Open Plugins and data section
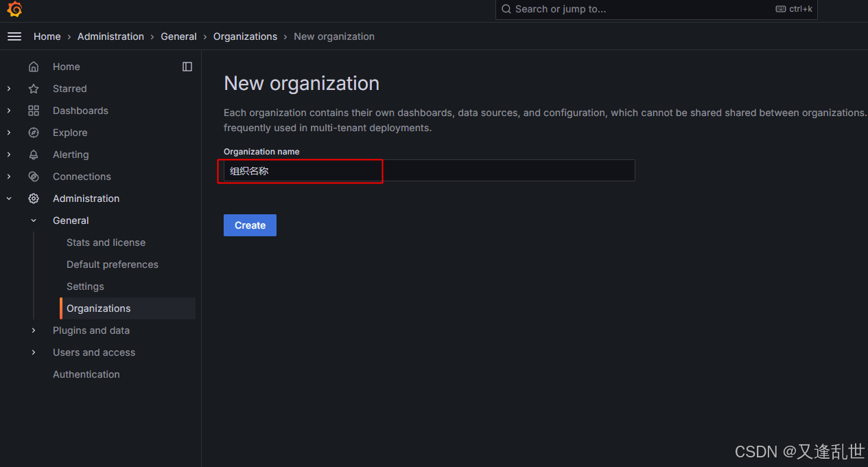The height and width of the screenshot is (467, 868). click(91, 330)
